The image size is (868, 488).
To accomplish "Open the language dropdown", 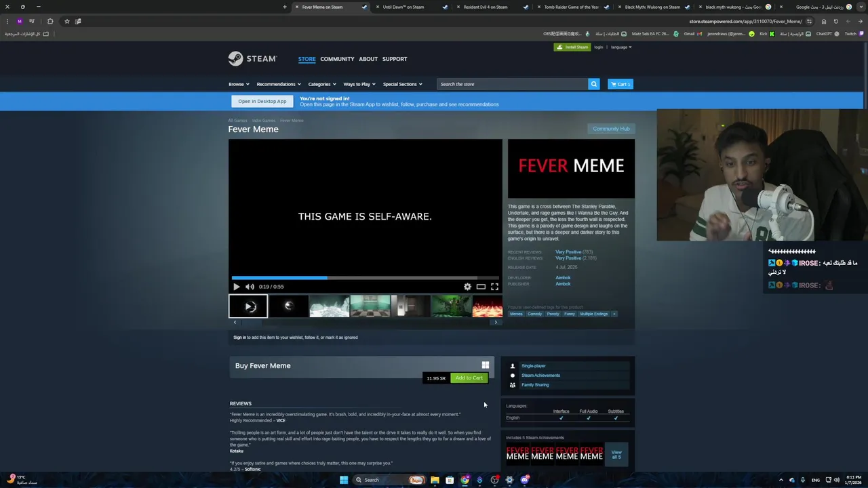I will [x=620, y=47].
